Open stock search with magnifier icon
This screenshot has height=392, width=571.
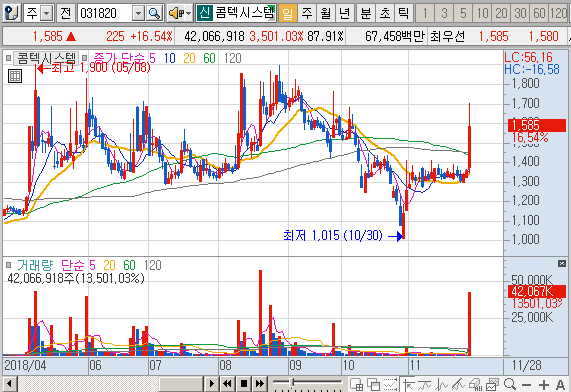(154, 14)
